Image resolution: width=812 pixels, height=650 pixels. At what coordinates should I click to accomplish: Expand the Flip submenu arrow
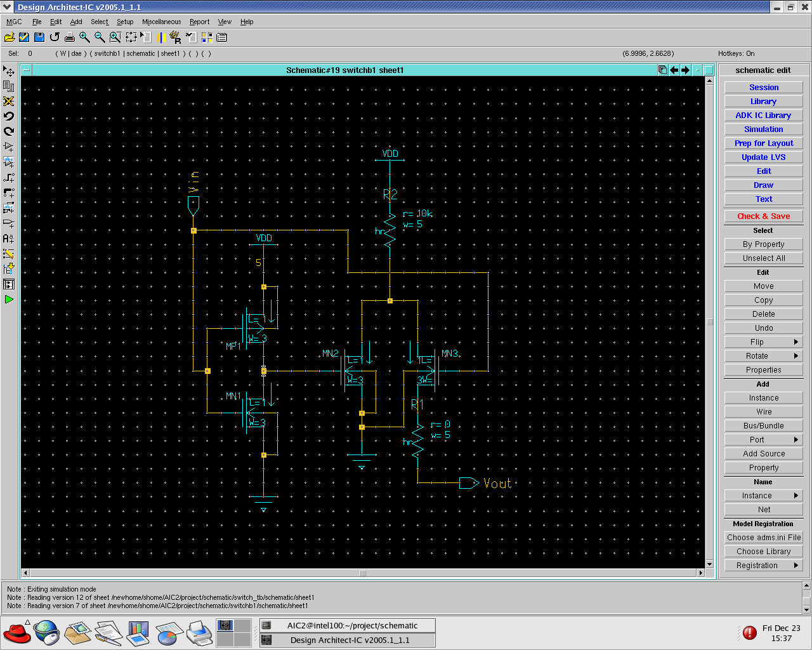point(796,342)
